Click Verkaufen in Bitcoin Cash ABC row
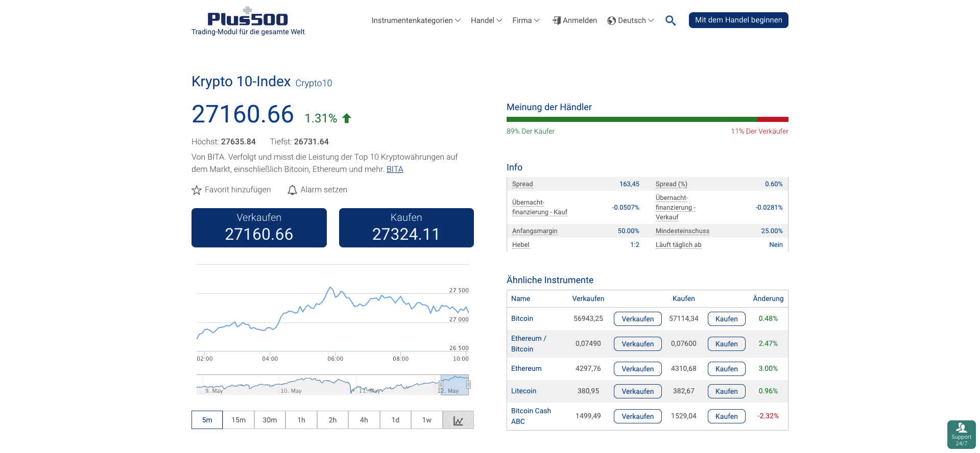 (x=638, y=416)
